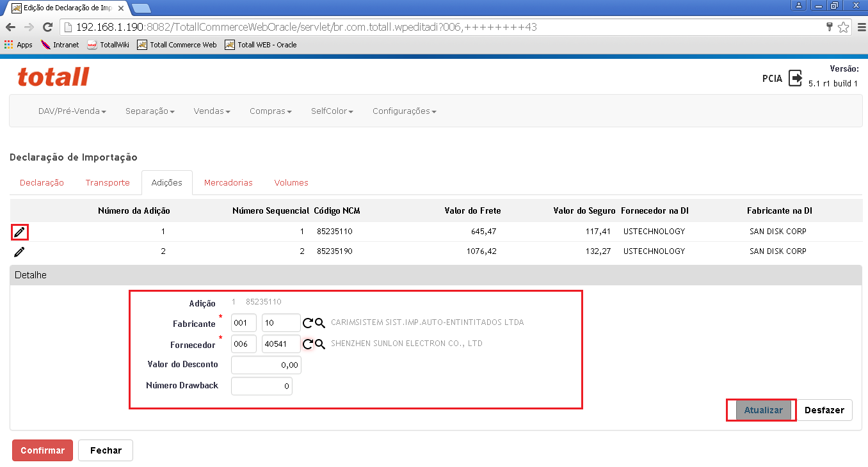Screen dimensions: 868x467
Task: Switch to the Mercadorias tab
Action: [229, 183]
